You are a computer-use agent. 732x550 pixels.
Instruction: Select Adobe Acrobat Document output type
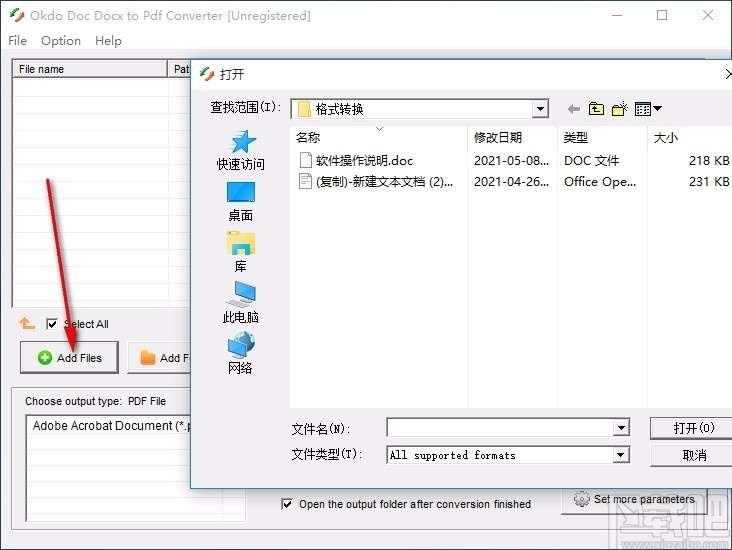pos(109,426)
